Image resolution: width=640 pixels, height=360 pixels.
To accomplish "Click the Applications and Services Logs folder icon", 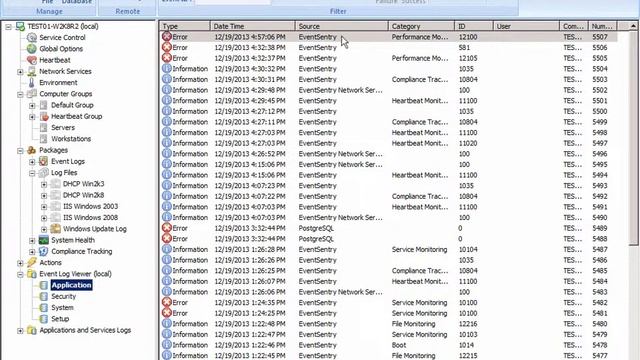I will tap(31, 330).
